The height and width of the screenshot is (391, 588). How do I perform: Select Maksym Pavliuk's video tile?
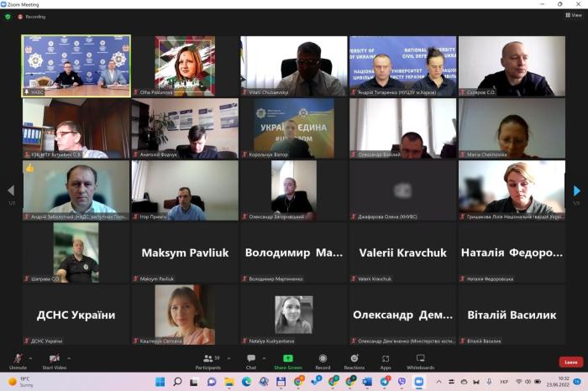184,253
